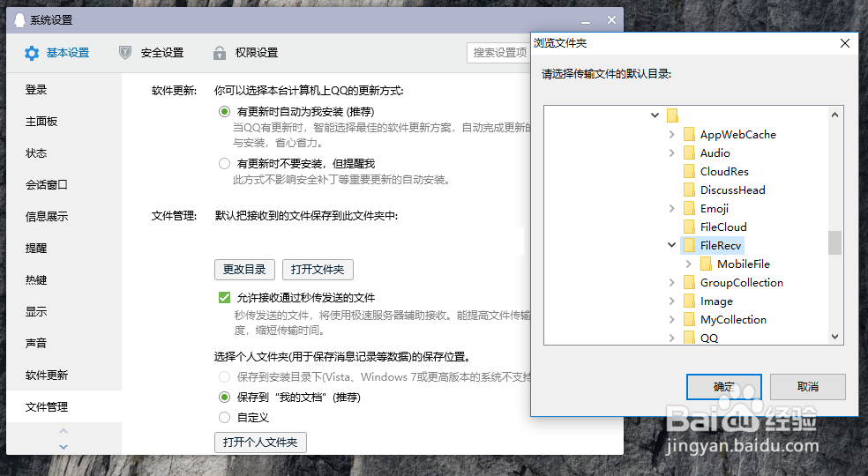Switch to 安全设置 tab
The image size is (868, 476).
151,53
